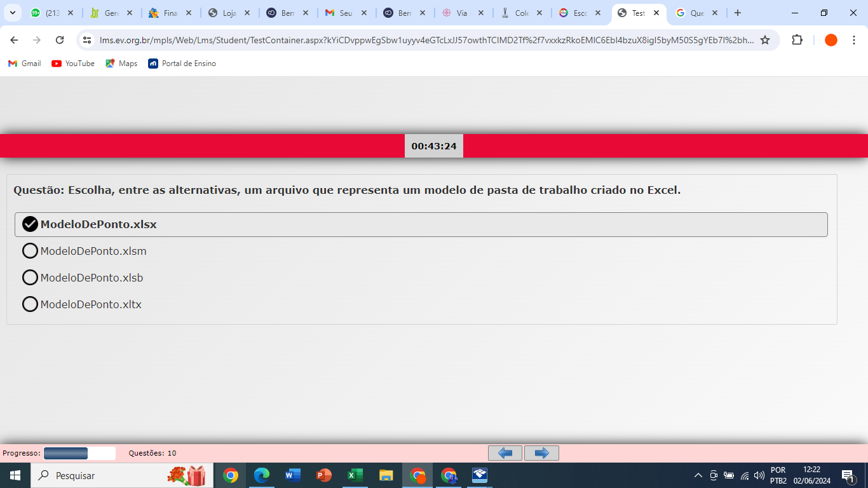Pick the ModeloDePonto.xltx radio button

30,304
